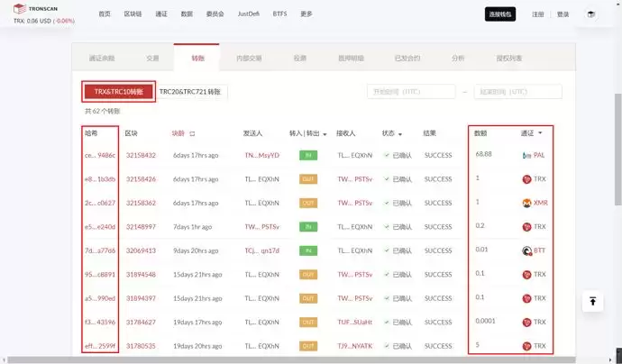
Task: Switch to the 内部交易 tab
Action: [249, 59]
